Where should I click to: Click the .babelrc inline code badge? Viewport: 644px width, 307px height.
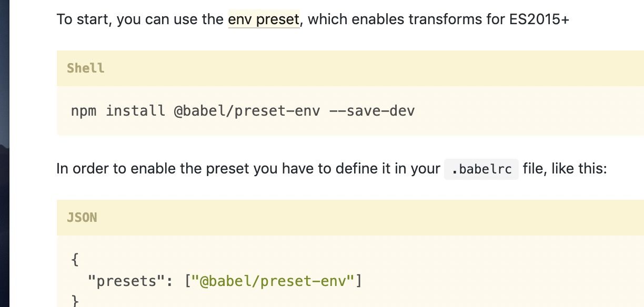[x=481, y=169]
